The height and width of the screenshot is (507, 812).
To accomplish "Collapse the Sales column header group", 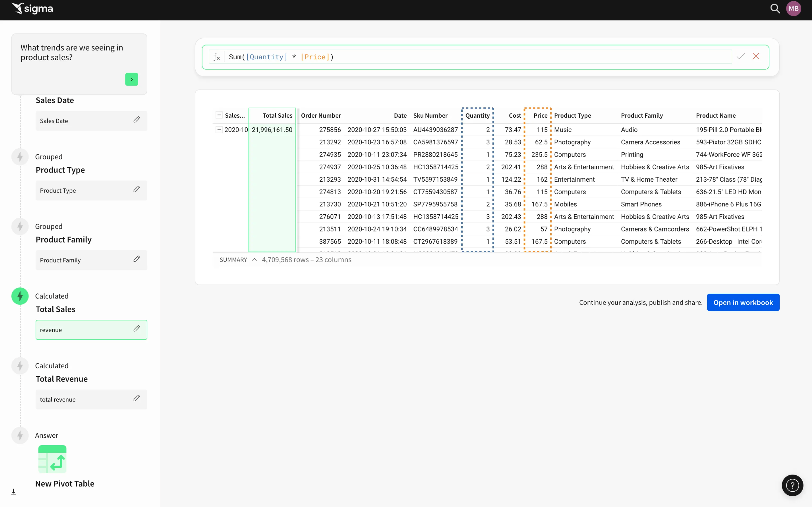I will tap(219, 115).
